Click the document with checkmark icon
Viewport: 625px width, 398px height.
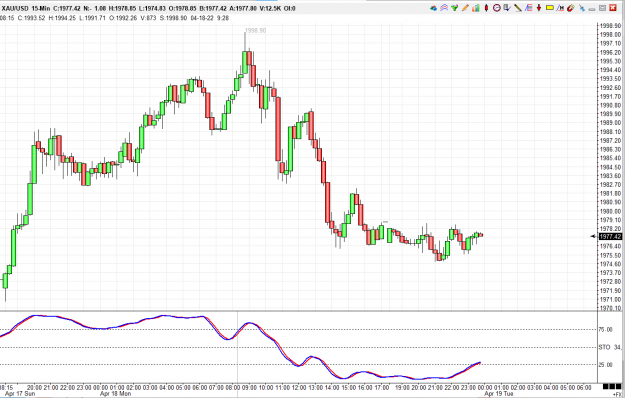click(x=507, y=8)
